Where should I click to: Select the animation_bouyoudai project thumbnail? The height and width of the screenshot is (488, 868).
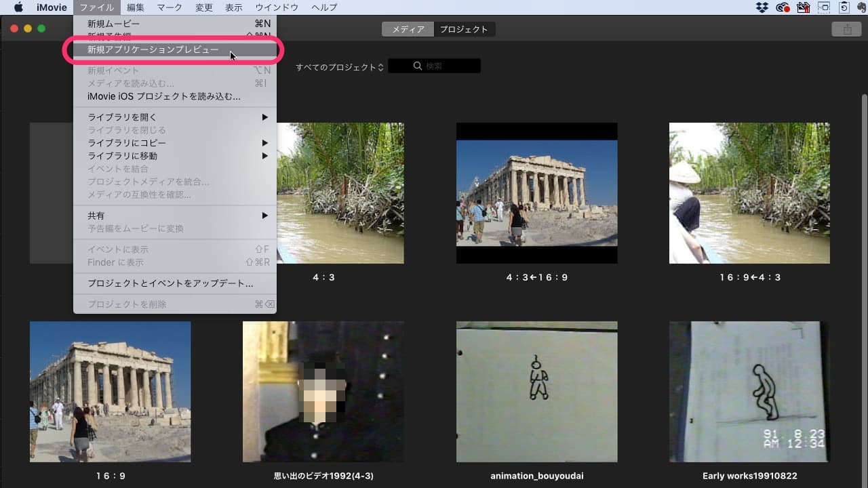coord(536,392)
